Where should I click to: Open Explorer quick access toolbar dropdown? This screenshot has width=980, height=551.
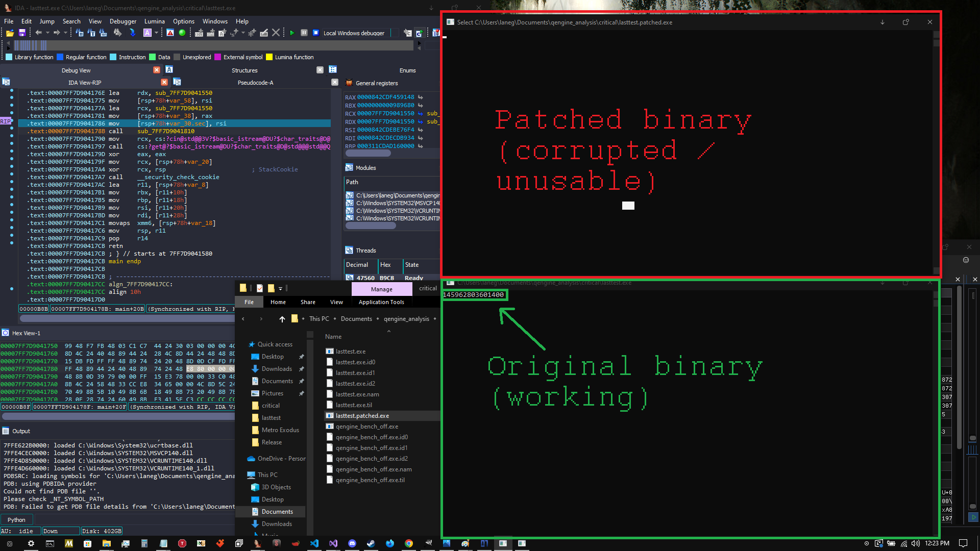280,289
